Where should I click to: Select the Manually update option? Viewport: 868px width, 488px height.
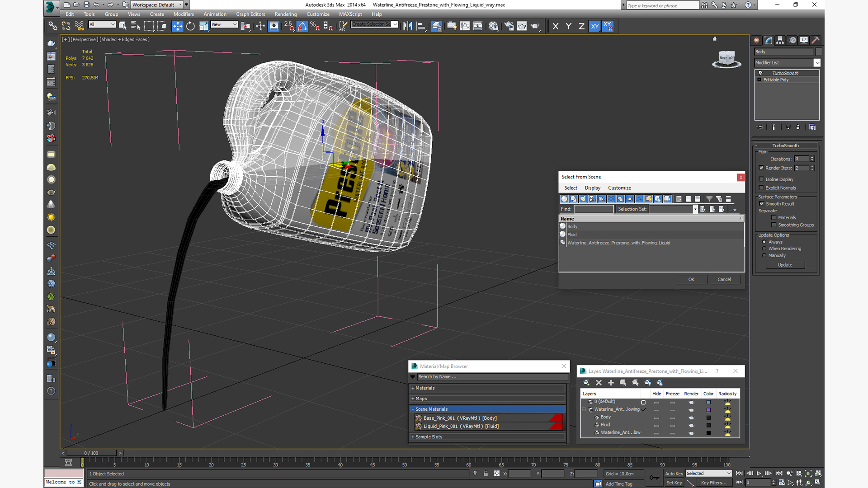click(764, 255)
